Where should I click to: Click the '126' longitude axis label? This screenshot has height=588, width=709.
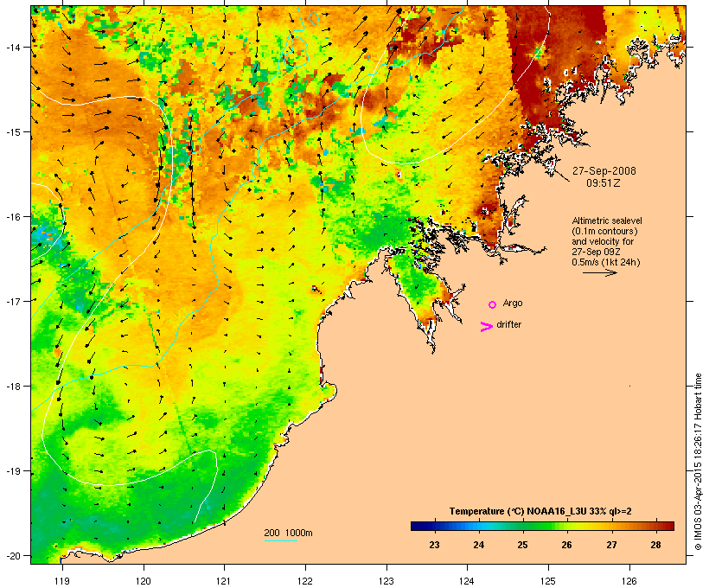[629, 581]
